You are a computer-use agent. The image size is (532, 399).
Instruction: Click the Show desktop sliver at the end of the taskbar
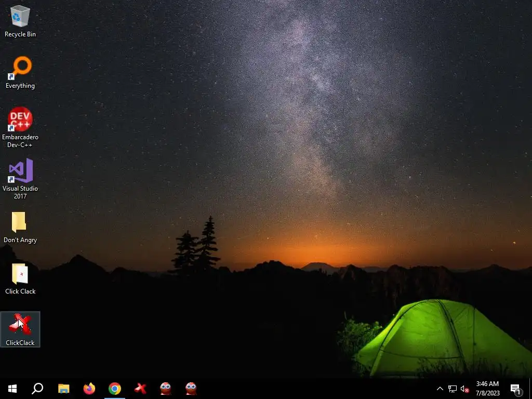tap(530, 389)
